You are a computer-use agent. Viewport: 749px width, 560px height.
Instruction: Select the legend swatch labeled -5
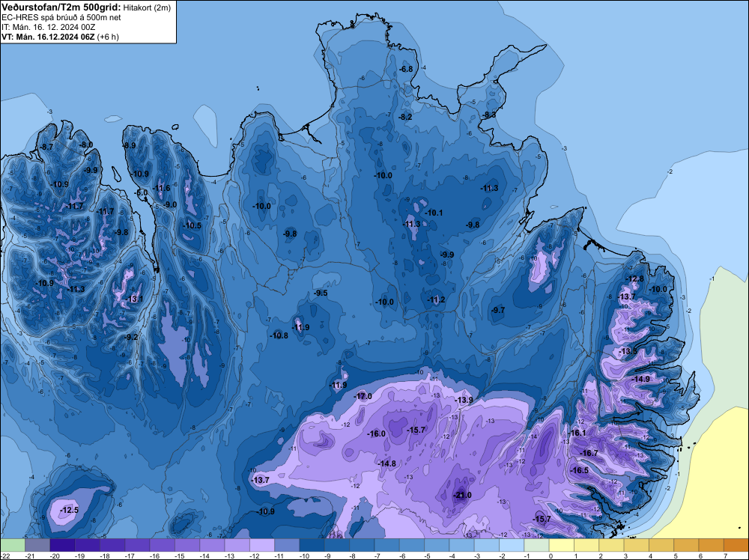coord(436,545)
